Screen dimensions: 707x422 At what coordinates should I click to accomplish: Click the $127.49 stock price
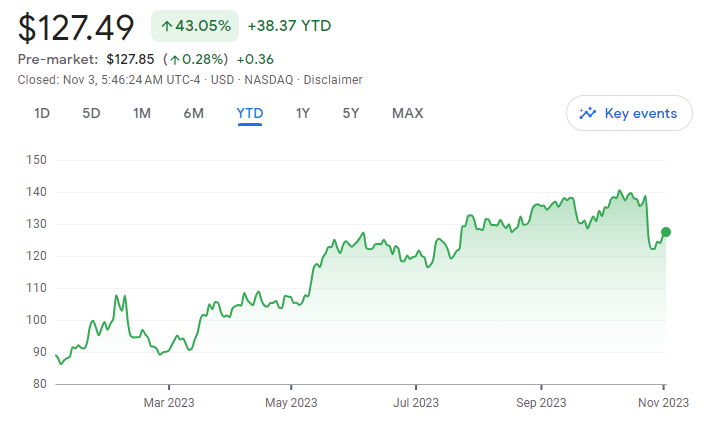click(76, 27)
